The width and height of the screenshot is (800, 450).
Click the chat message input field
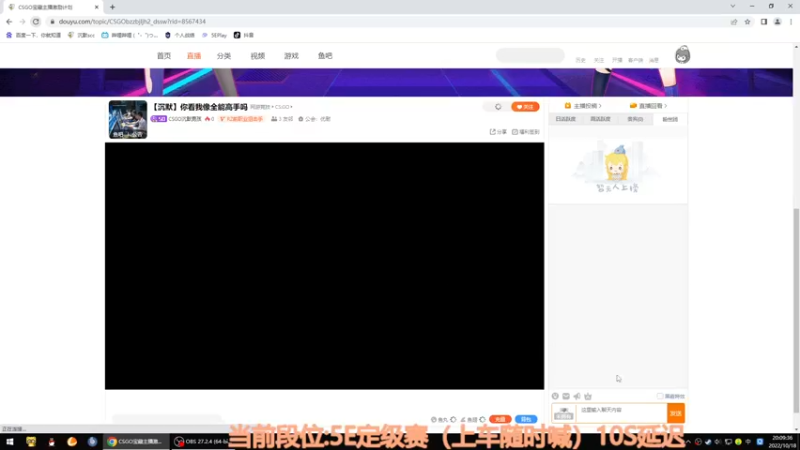(x=622, y=413)
